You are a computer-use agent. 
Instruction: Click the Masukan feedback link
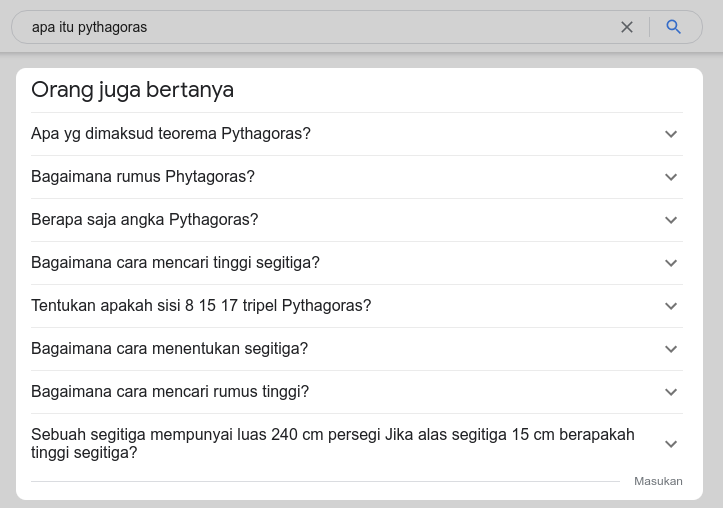[x=658, y=481]
